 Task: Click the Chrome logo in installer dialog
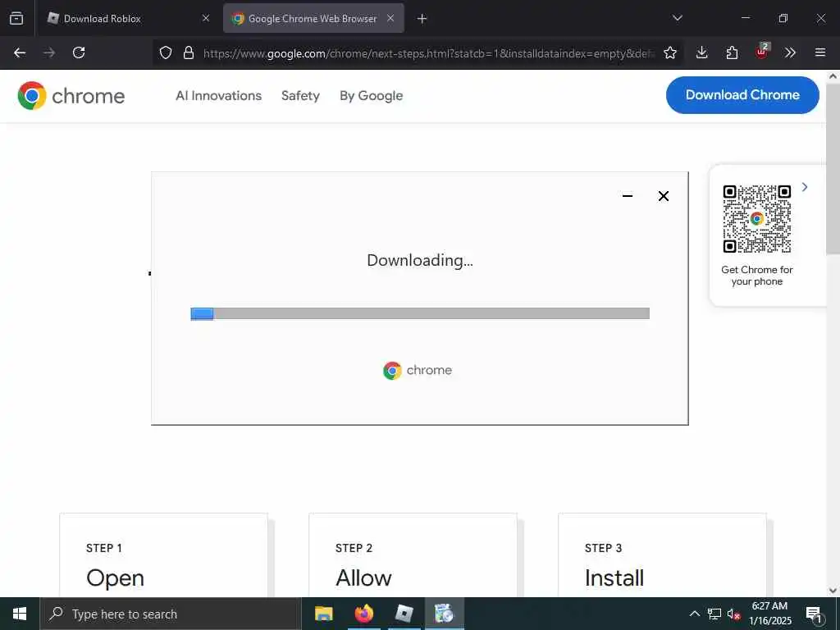(x=418, y=370)
